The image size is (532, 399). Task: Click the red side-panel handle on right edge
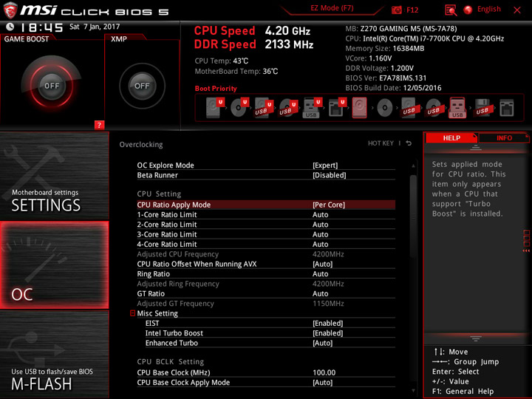click(526, 241)
